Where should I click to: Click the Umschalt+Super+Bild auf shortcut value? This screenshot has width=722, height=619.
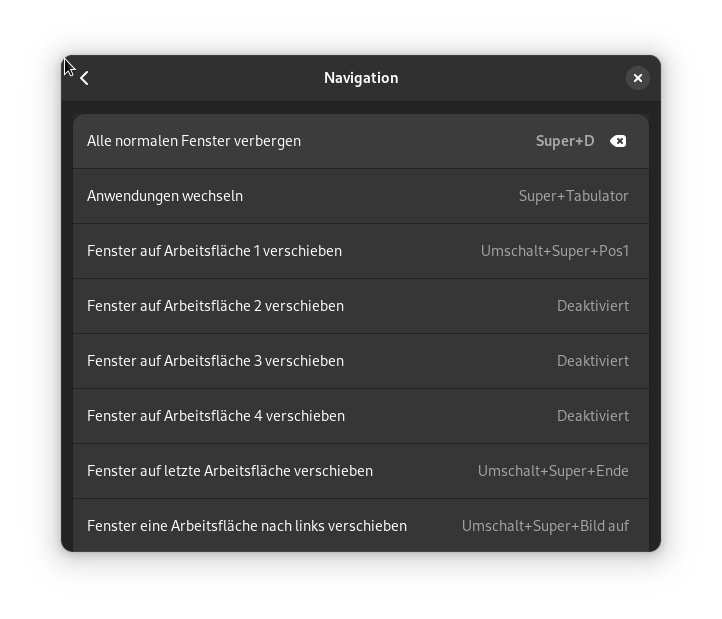pyautogui.click(x=545, y=526)
